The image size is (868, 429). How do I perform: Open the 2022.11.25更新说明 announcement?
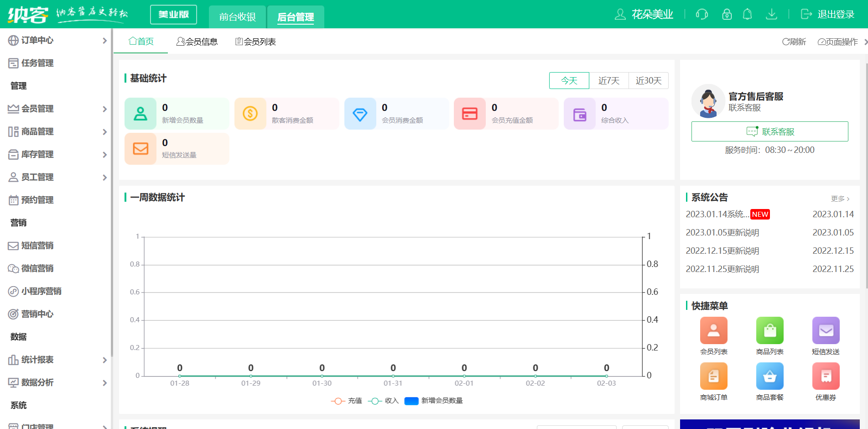click(x=722, y=269)
